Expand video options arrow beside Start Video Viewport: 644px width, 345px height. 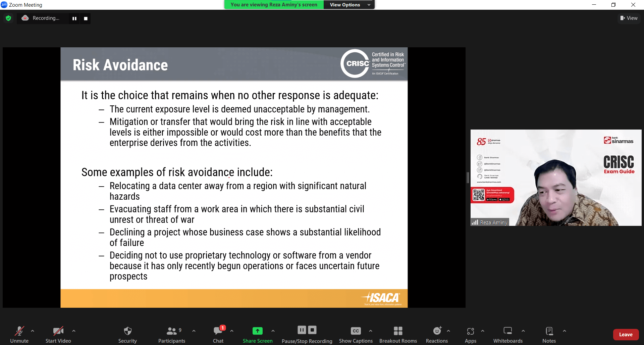[x=74, y=331]
